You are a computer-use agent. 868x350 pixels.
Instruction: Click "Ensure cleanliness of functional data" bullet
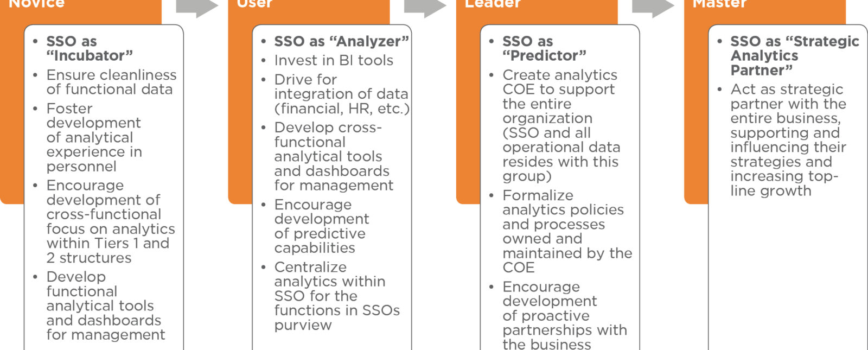(111, 82)
